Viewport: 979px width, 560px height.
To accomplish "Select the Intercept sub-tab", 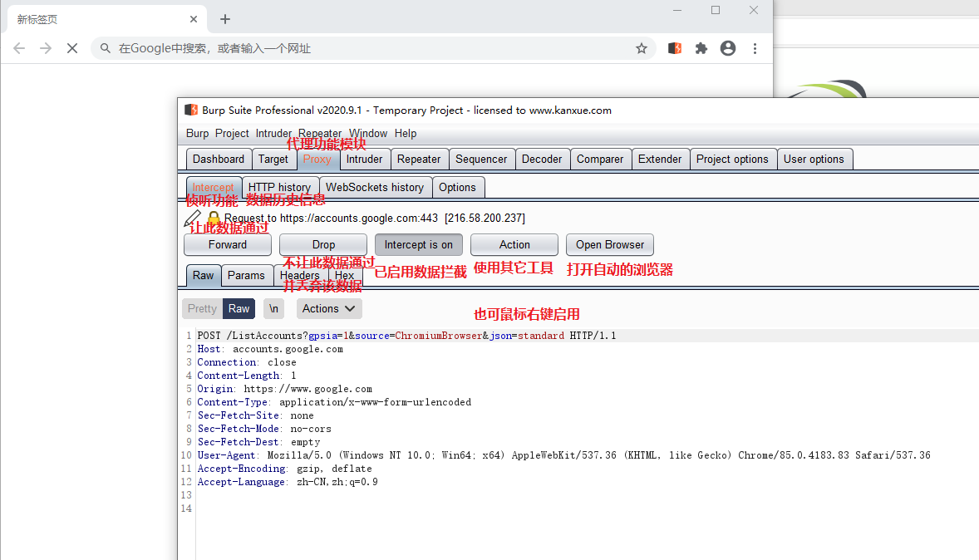I will (x=213, y=187).
